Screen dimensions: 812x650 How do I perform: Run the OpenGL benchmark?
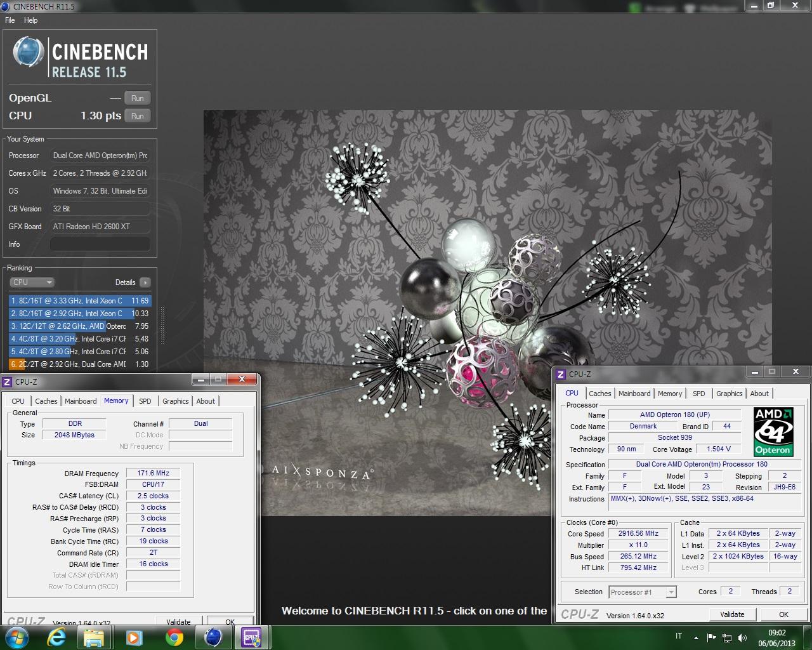138,98
